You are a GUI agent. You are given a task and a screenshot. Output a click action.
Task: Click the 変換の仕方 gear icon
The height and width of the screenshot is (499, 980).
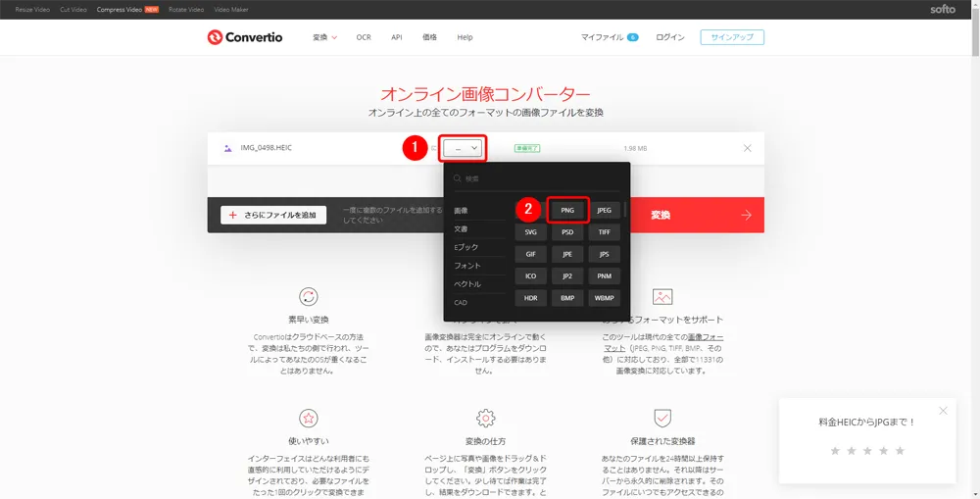pos(486,418)
